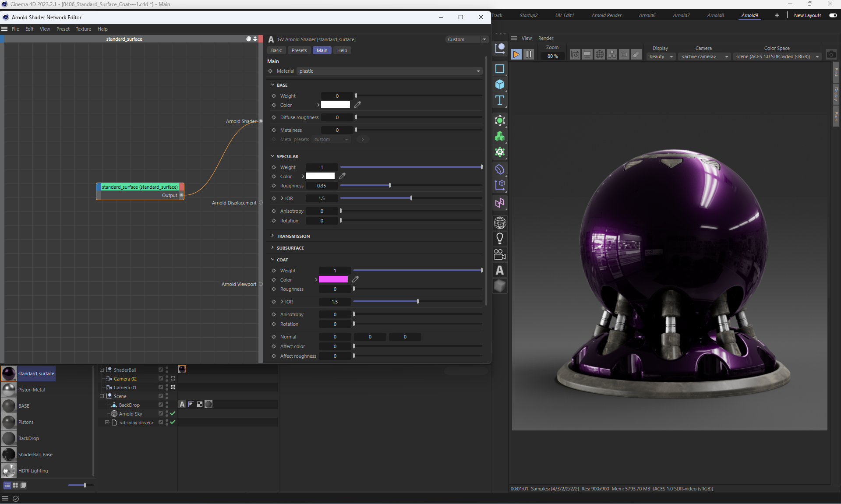Screen dimensions: 841x504
Task: Select the cube primitive icon
Action: (x=500, y=85)
